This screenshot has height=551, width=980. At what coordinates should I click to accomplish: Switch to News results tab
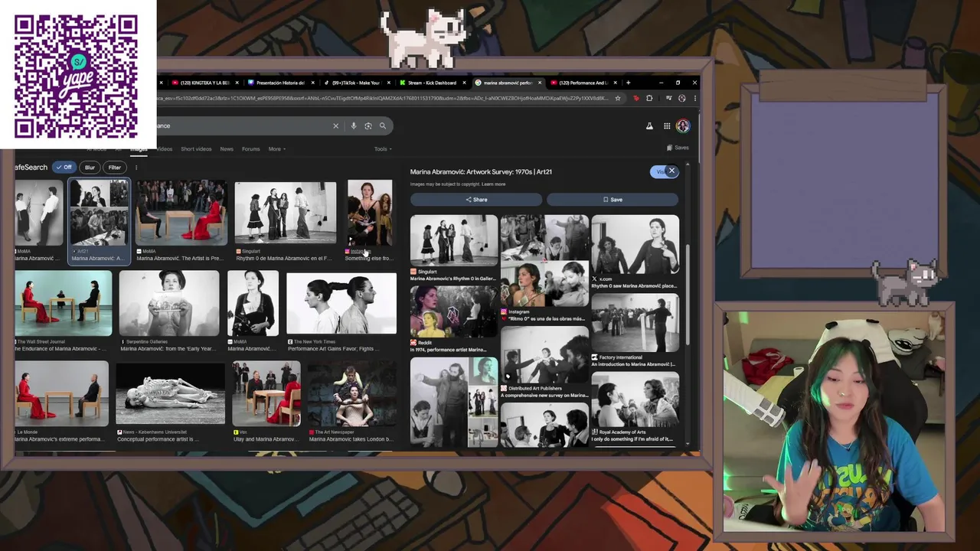[x=227, y=149]
